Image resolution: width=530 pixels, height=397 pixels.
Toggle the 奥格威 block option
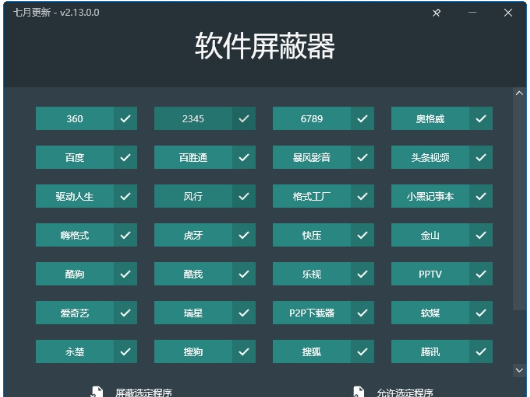coord(442,119)
